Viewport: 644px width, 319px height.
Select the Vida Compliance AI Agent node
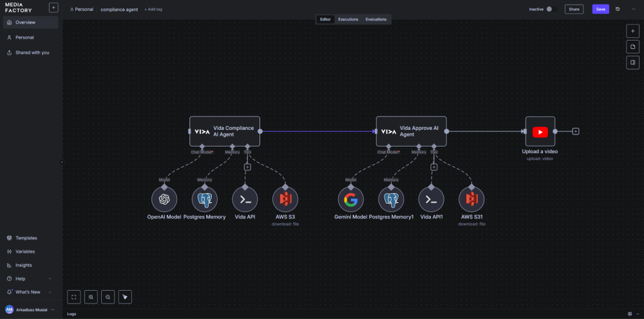[x=225, y=131]
